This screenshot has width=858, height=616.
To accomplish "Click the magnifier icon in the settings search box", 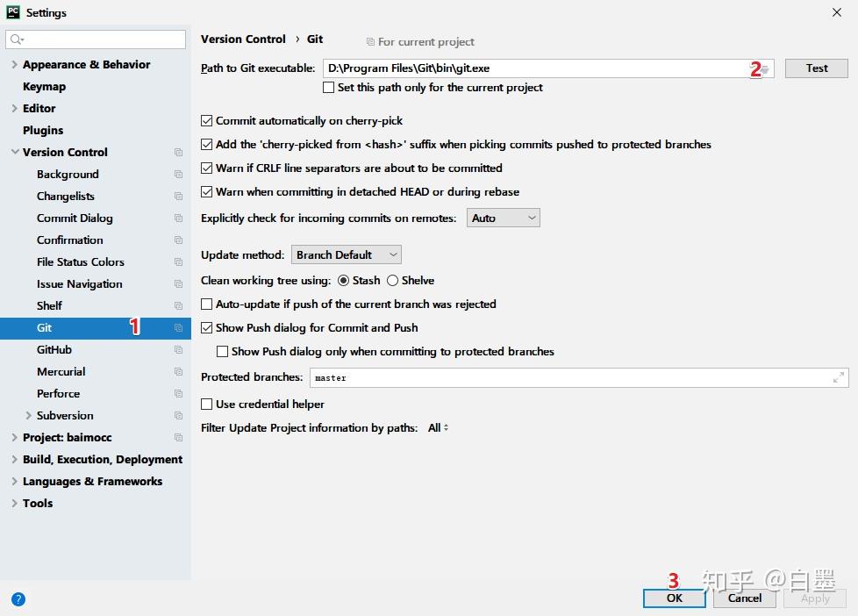I will point(17,39).
